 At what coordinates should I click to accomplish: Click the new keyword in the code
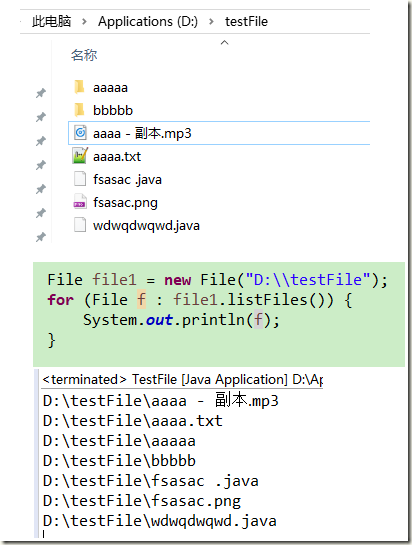[178, 280]
